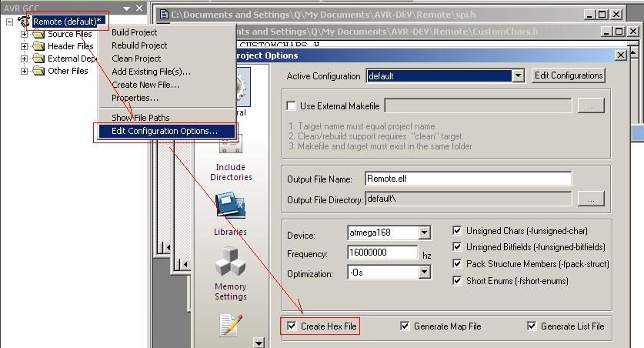644x348 pixels.
Task: Click the Output File Directory field
Action: point(469,199)
